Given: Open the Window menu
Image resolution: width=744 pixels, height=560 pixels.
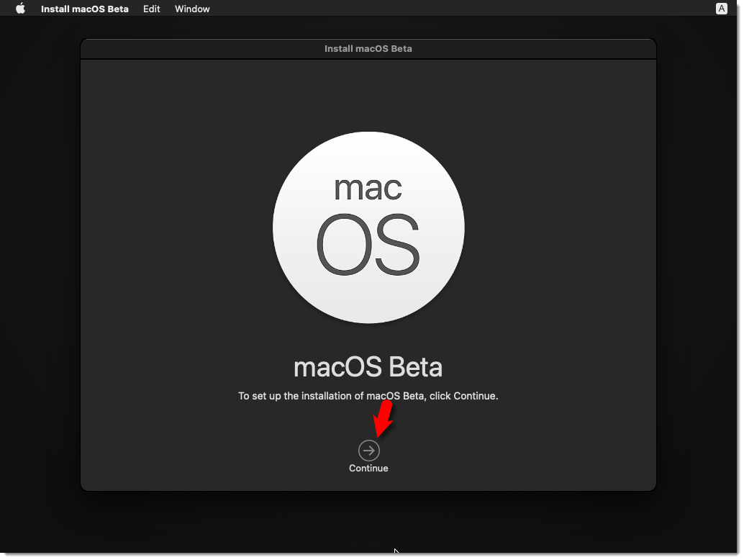Looking at the screenshot, I should coord(192,9).
